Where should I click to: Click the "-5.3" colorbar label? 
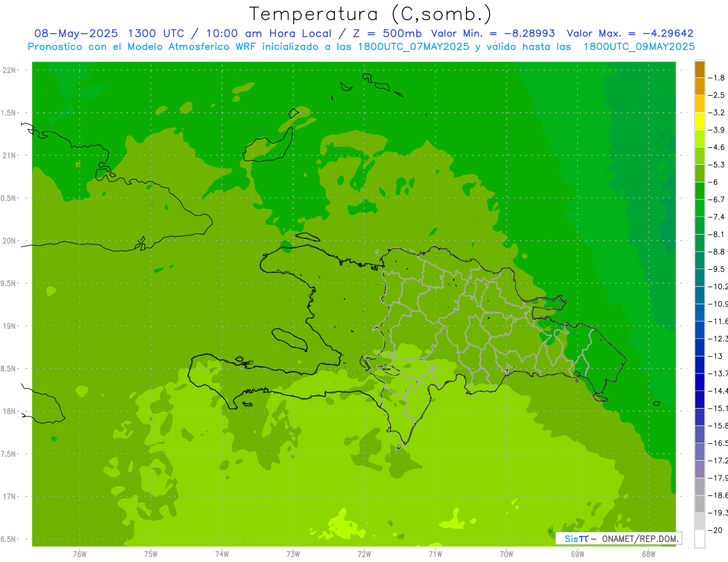click(x=716, y=165)
